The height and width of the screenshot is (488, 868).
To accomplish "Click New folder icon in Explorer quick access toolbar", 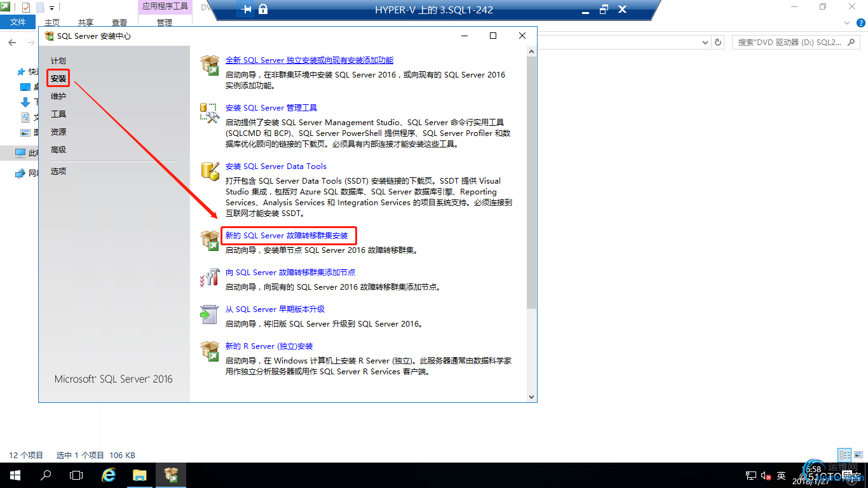I will 40,8.
